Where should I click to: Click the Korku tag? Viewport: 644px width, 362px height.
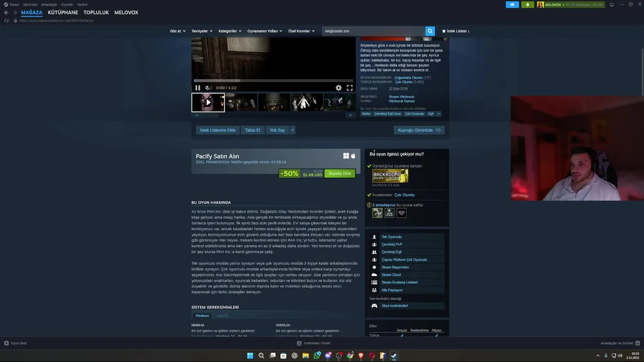point(366,114)
